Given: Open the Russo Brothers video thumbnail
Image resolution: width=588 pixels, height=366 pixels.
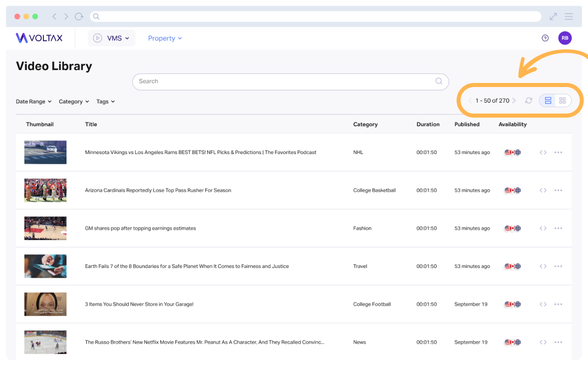Looking at the screenshot, I should [46, 342].
